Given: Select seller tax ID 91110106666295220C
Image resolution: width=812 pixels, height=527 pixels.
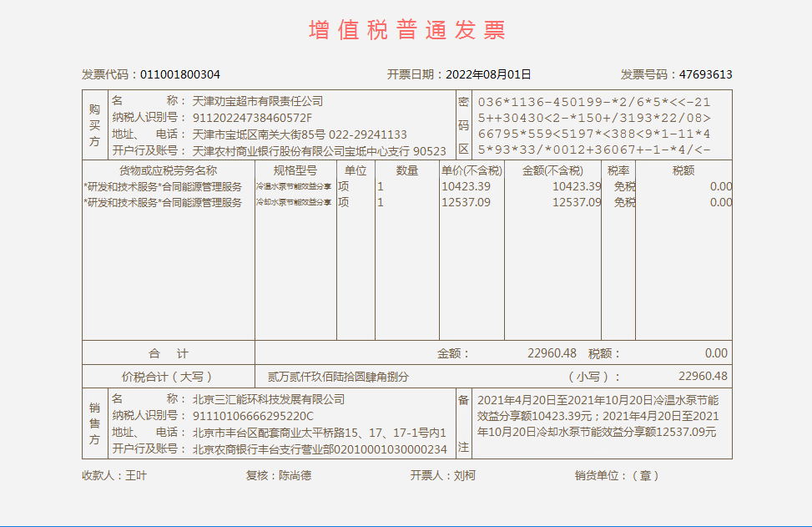Looking at the screenshot, I should pos(253,416).
